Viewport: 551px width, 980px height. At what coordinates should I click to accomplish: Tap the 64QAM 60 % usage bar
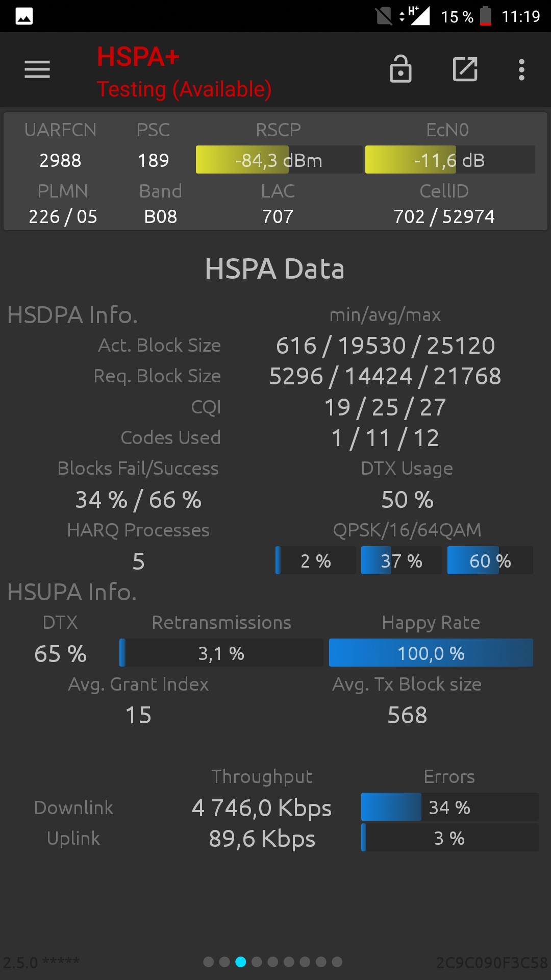[490, 560]
